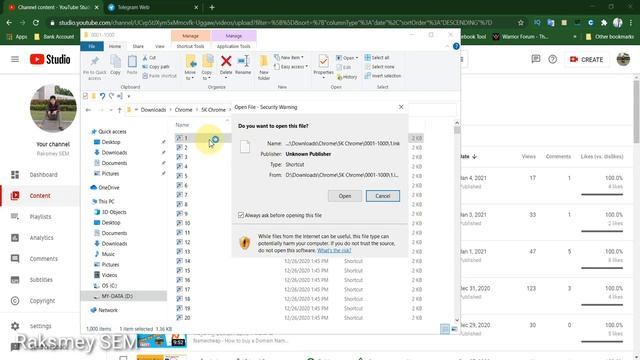Expand the Open dropdown in ribbon

point(357,58)
